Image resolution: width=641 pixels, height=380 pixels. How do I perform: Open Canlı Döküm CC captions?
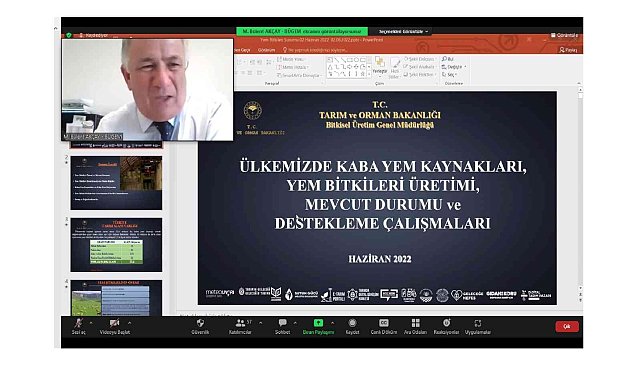[x=383, y=326]
